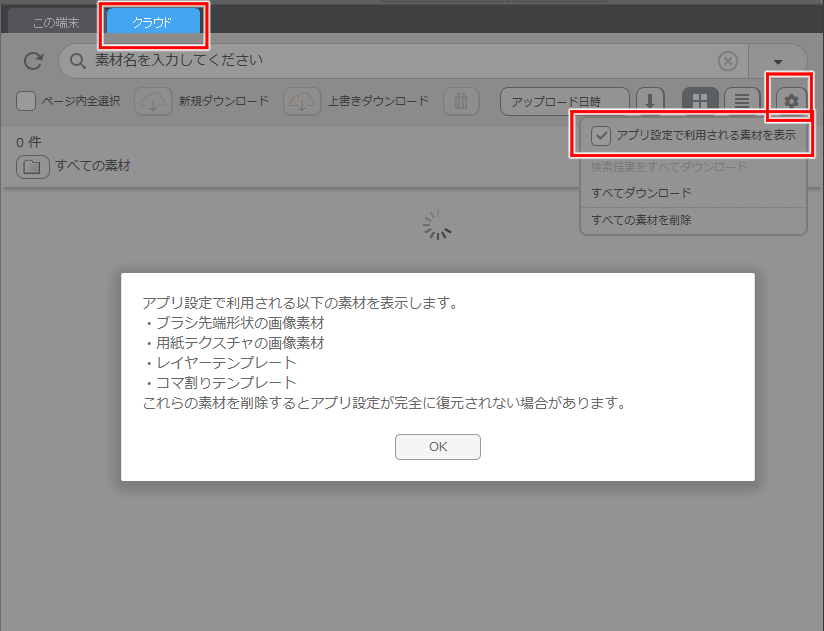This screenshot has height=631, width=824.
Task: Toggle the sort order arrow button
Action: (650, 100)
